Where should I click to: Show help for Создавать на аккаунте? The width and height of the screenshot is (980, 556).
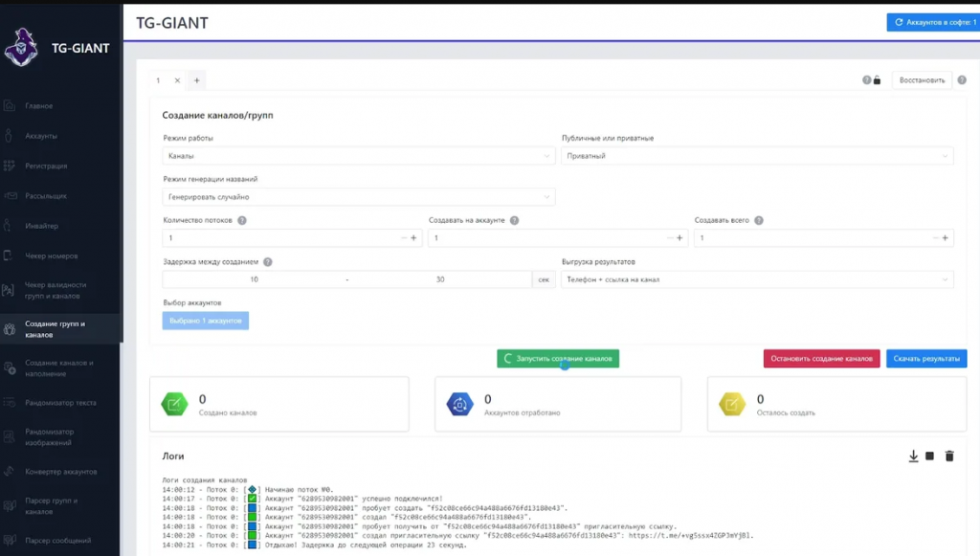(x=514, y=220)
